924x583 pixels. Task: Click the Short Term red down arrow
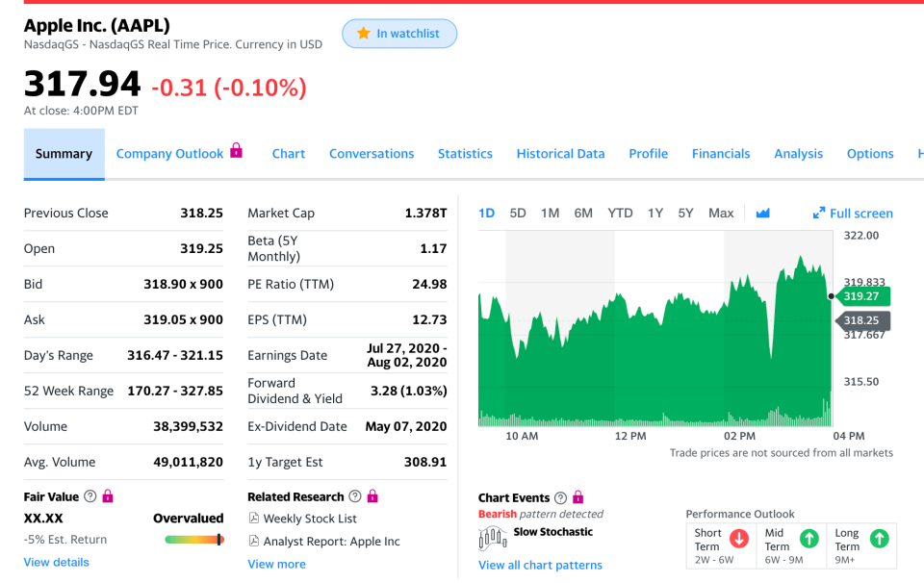pyautogui.click(x=739, y=538)
